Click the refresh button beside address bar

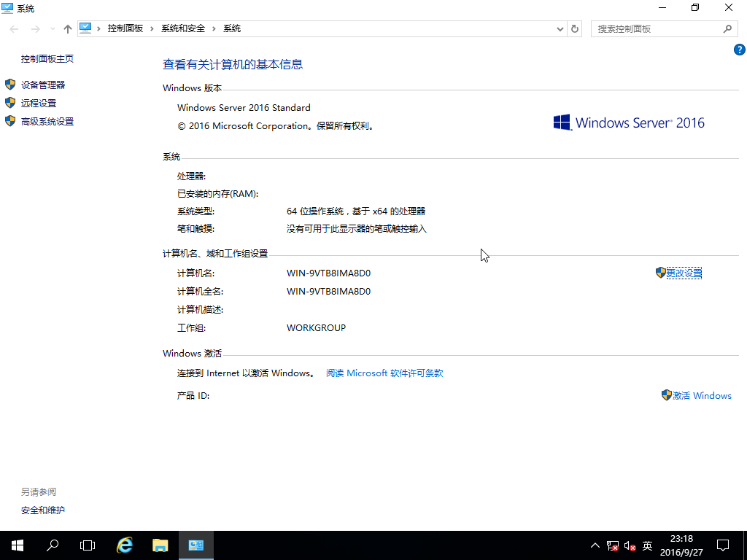click(x=575, y=28)
